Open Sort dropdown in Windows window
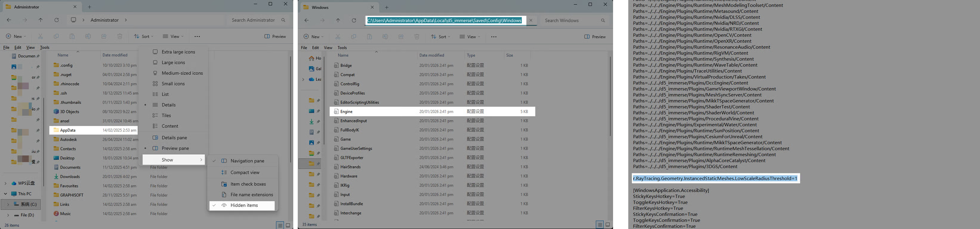 pyautogui.click(x=441, y=37)
